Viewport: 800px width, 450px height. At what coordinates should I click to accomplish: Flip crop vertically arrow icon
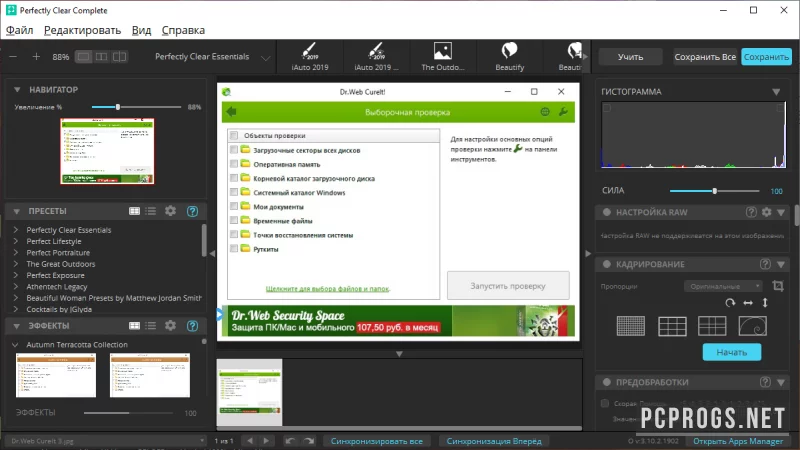pyautogui.click(x=765, y=303)
